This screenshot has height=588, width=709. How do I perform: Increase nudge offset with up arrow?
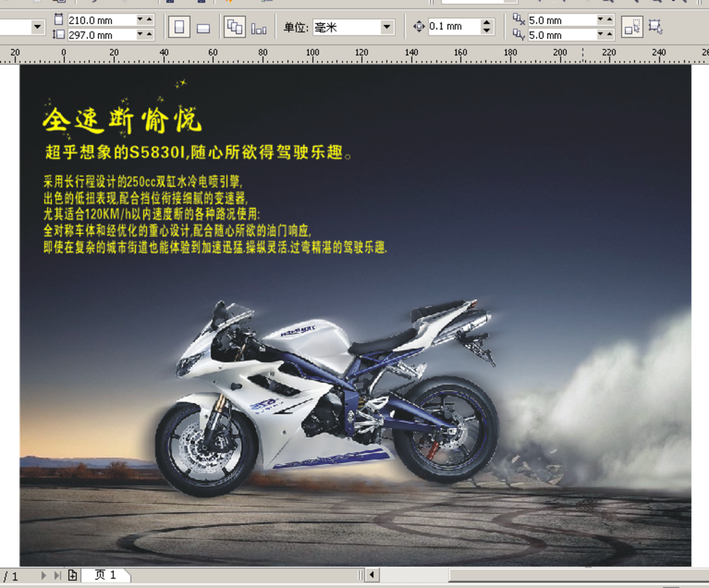[x=487, y=22]
